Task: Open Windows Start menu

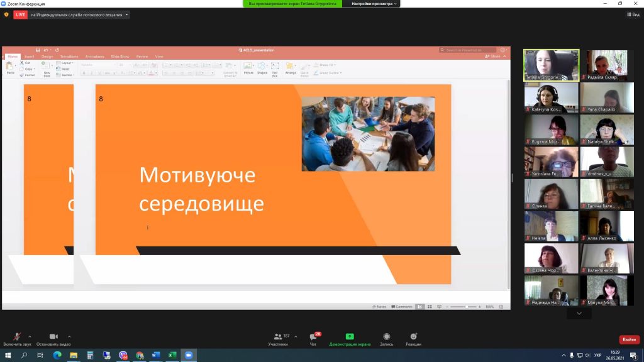Action: [x=8, y=356]
